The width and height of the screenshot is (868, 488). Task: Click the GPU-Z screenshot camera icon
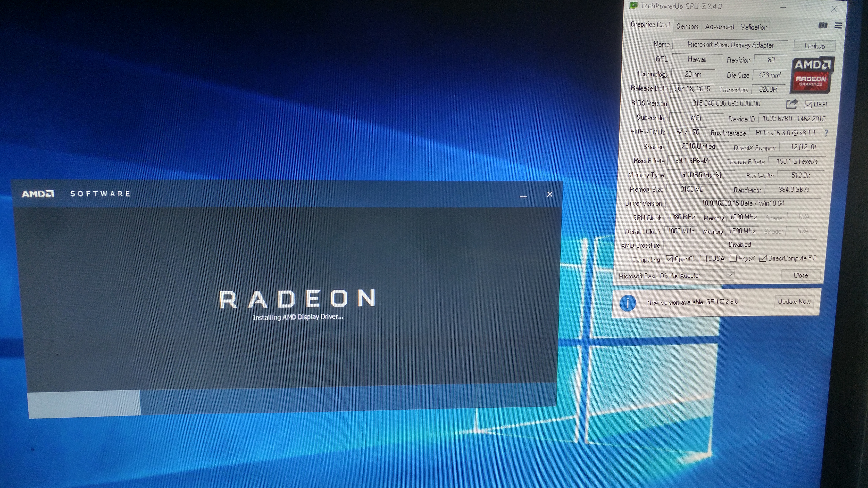point(823,26)
